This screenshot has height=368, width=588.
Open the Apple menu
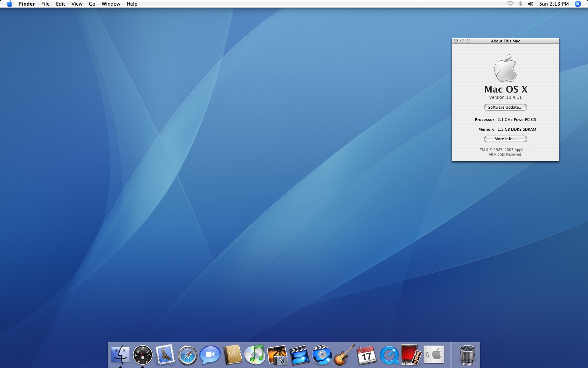click(9, 4)
